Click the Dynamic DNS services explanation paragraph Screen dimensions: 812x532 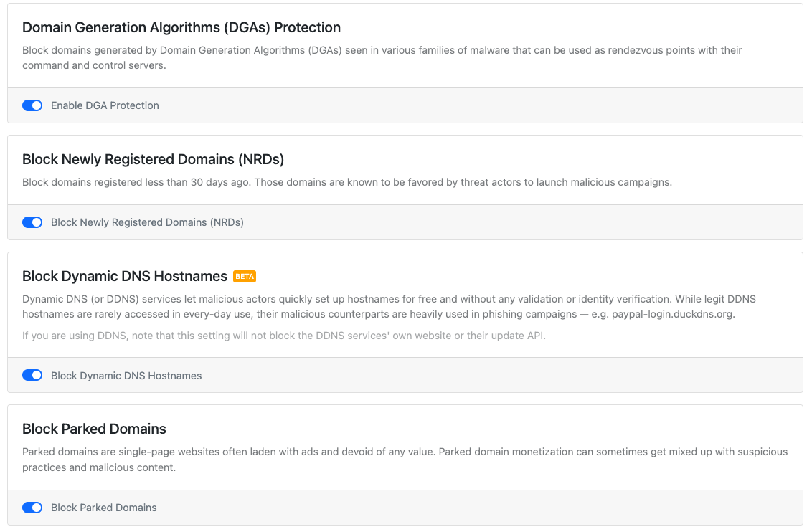[x=389, y=306]
